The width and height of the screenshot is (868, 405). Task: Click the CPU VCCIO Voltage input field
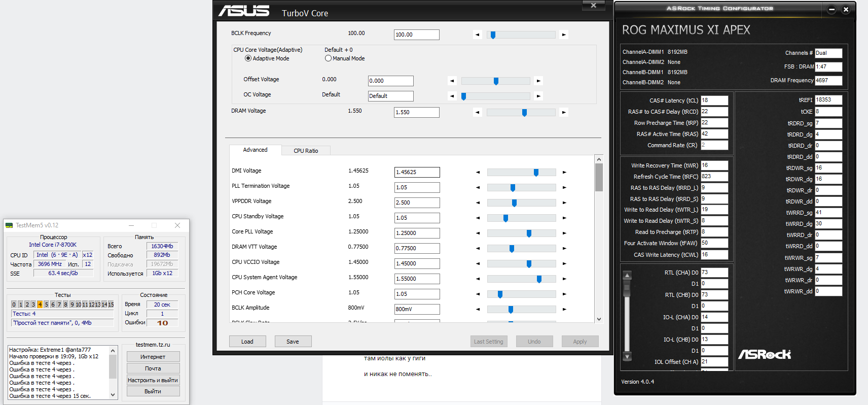[417, 263]
